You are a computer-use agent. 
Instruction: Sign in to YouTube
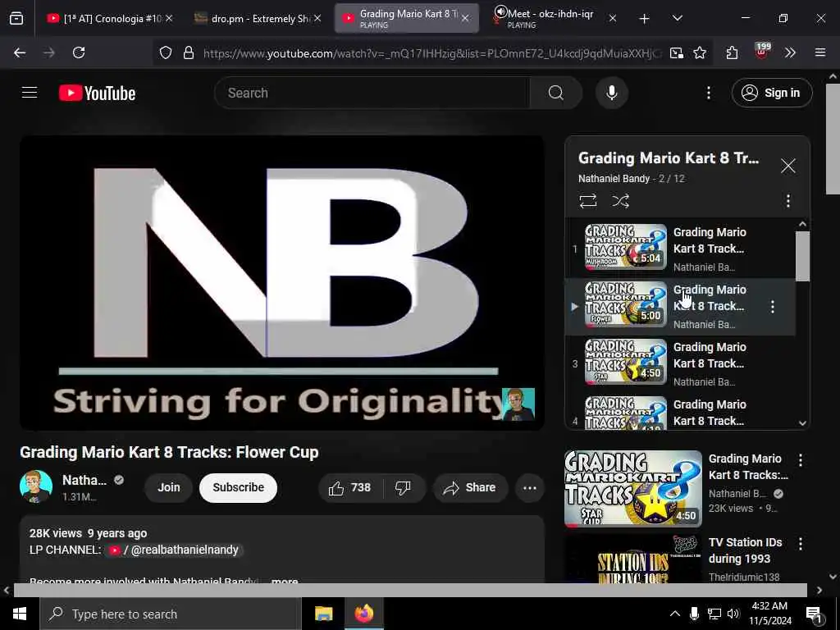point(771,93)
